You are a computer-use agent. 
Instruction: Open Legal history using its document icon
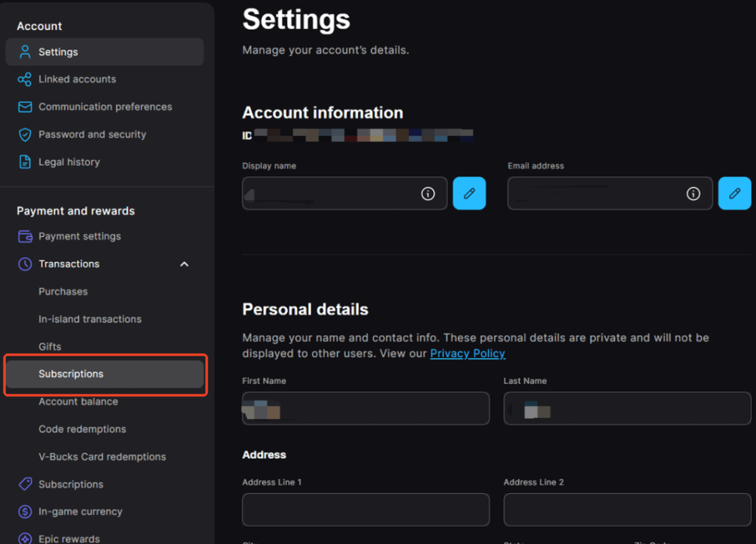24,162
